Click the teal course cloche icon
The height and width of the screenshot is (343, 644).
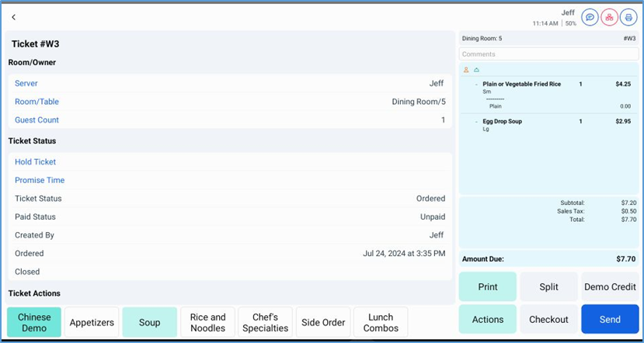476,70
